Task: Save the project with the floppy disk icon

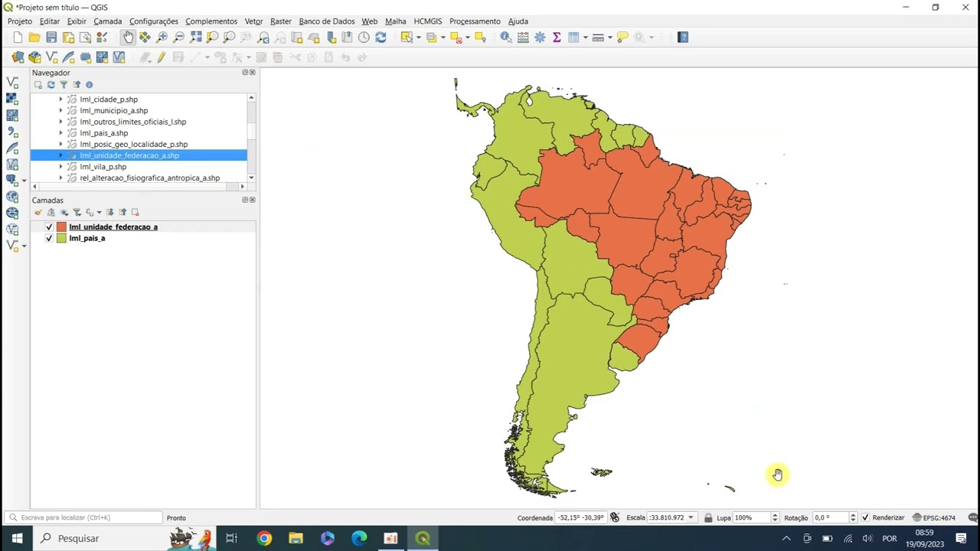Action: point(51,37)
